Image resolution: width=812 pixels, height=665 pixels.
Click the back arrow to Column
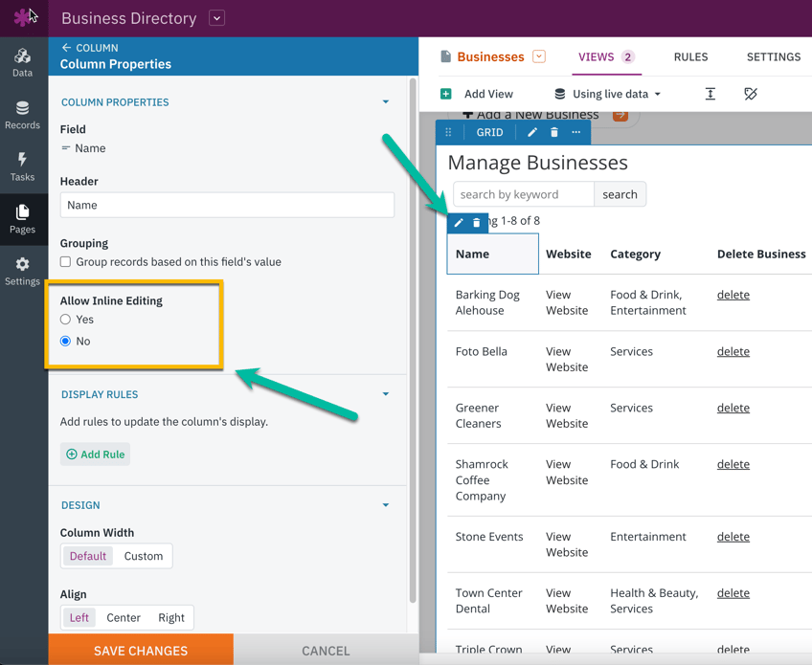pyautogui.click(x=66, y=48)
